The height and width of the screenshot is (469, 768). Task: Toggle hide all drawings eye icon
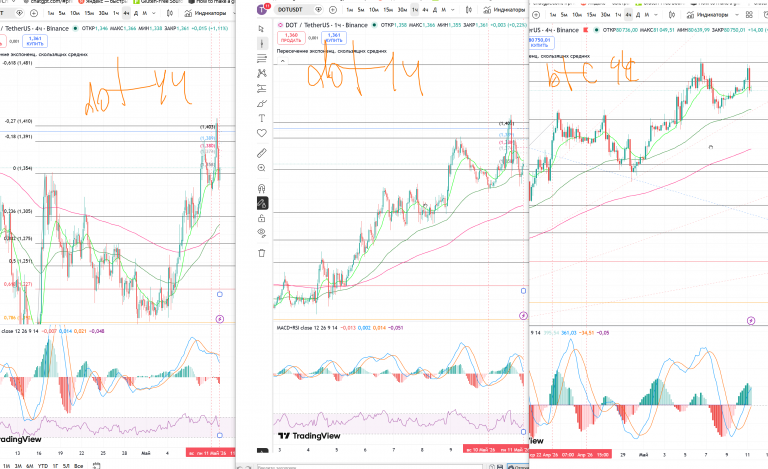tap(262, 233)
